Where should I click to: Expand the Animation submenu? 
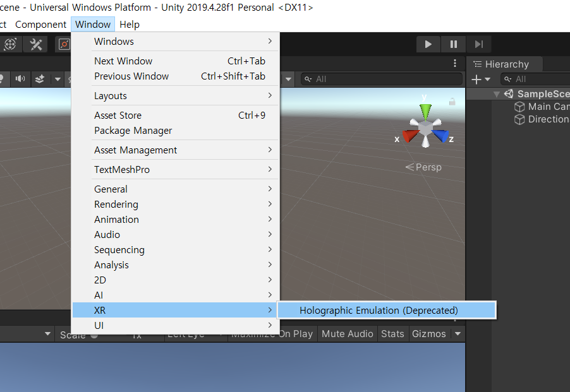click(176, 220)
